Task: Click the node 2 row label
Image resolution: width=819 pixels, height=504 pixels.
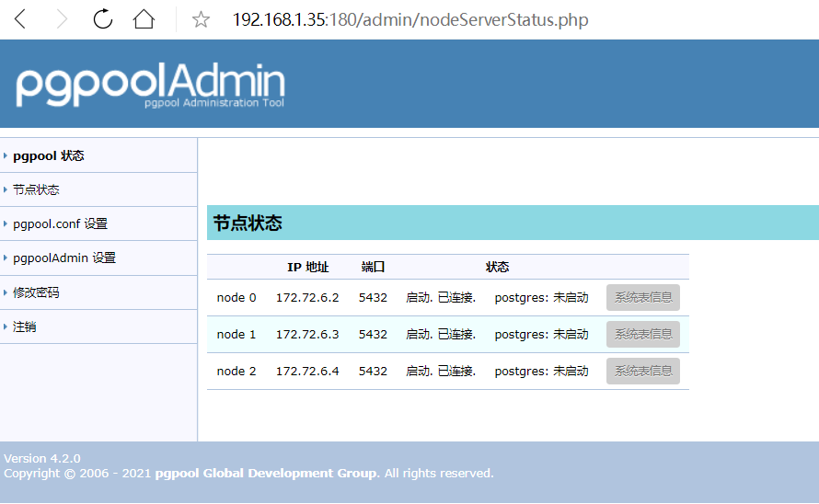Action: (236, 372)
